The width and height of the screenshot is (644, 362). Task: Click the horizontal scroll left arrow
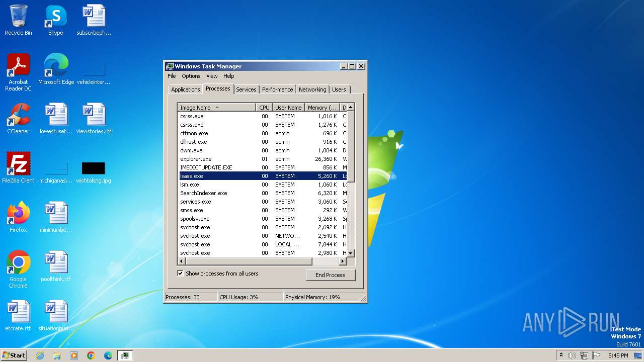coord(182,261)
